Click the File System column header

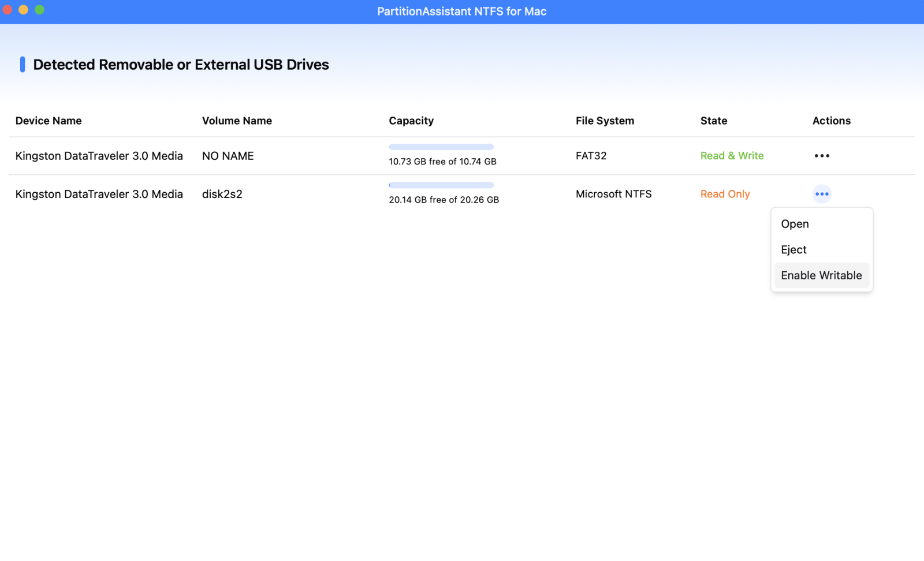click(x=605, y=121)
